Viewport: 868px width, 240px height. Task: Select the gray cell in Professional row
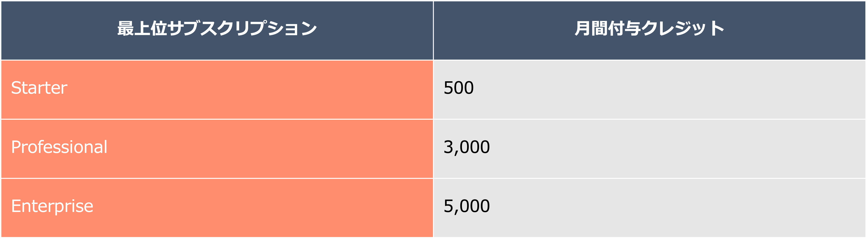(649, 149)
